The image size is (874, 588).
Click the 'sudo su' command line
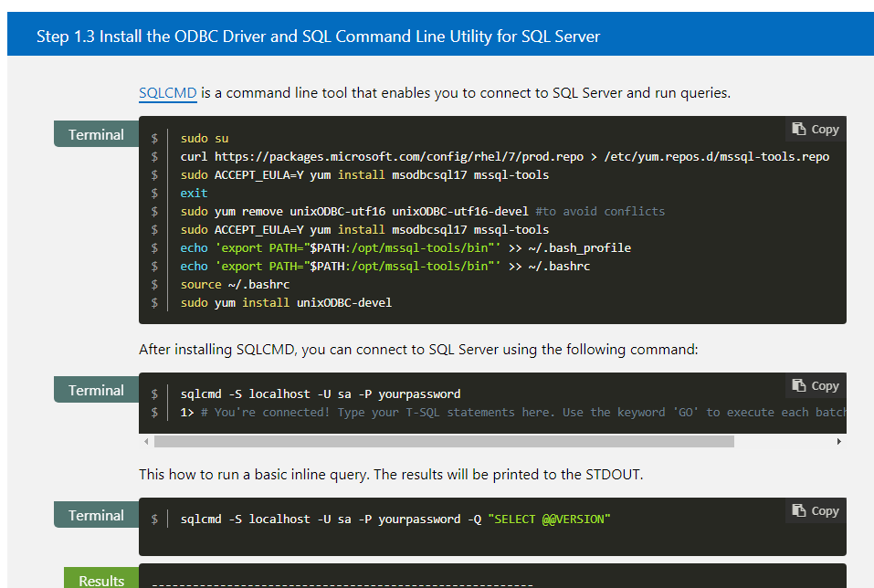(204, 138)
